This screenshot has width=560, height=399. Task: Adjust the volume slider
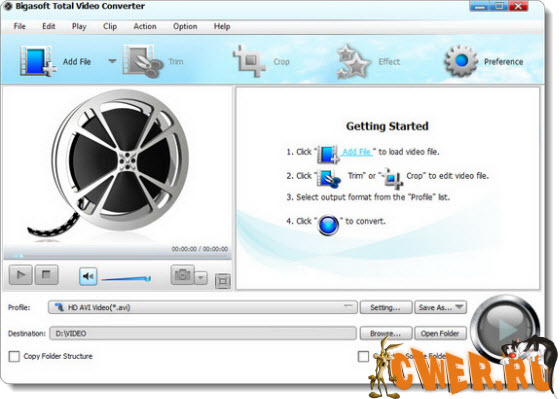126,279
